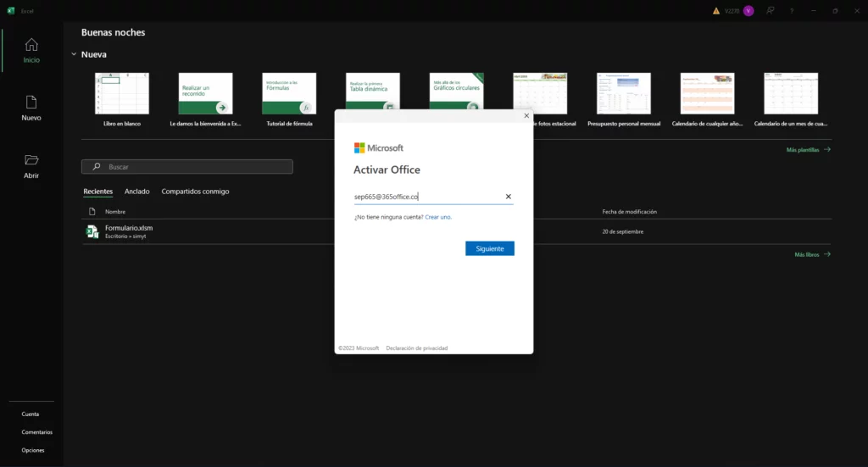Click the yellow warning triangle icon
Screen dimensions: 868x467
click(x=716, y=11)
